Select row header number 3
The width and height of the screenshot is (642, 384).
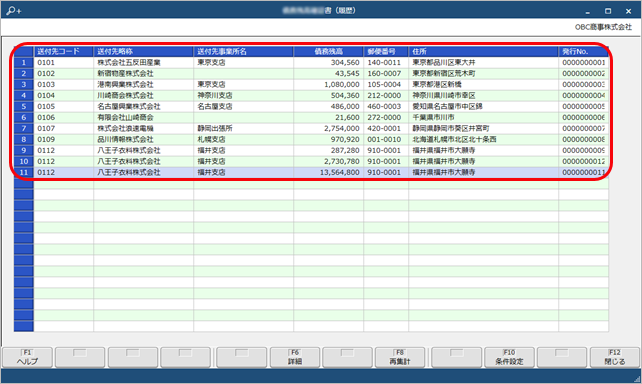24,85
